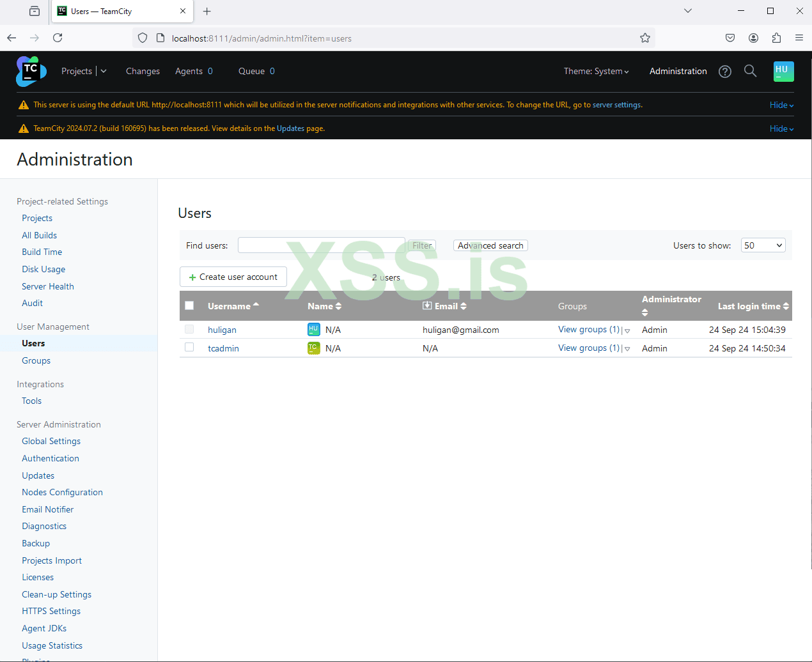Tick the huligan row checkbox
812x662 pixels.
[x=189, y=329]
